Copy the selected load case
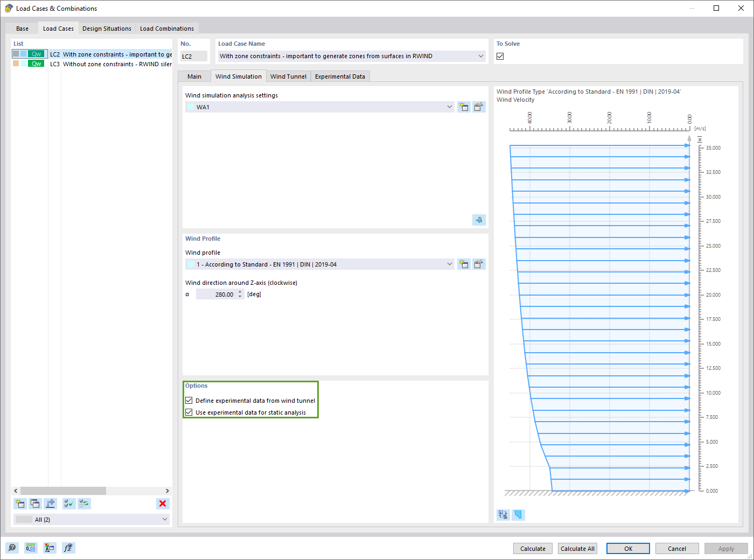This screenshot has height=560, width=754. [35, 503]
